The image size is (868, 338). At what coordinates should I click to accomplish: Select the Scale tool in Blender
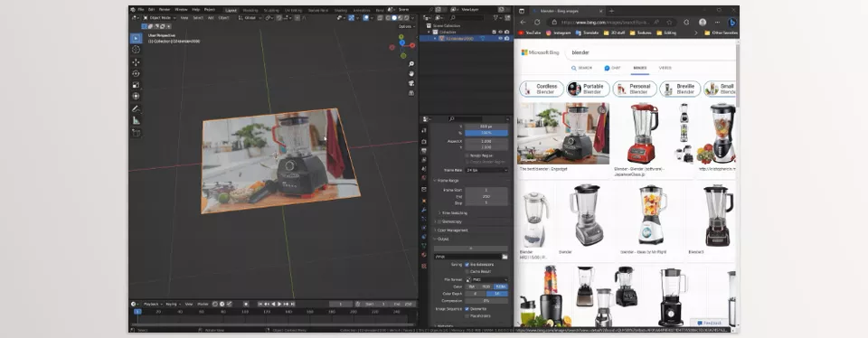136,85
